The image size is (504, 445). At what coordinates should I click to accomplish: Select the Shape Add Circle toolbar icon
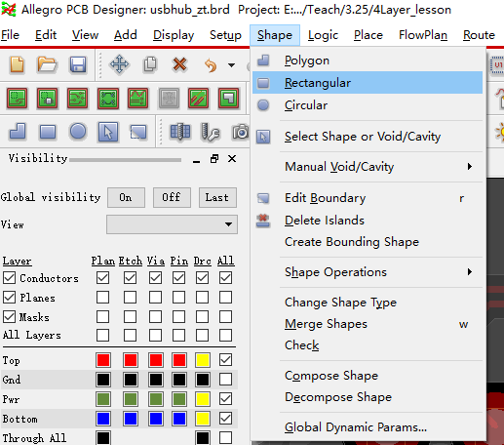coord(78,132)
